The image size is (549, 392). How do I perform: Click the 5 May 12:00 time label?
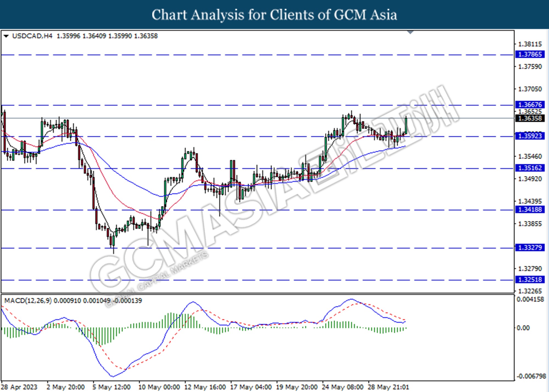pos(111,387)
